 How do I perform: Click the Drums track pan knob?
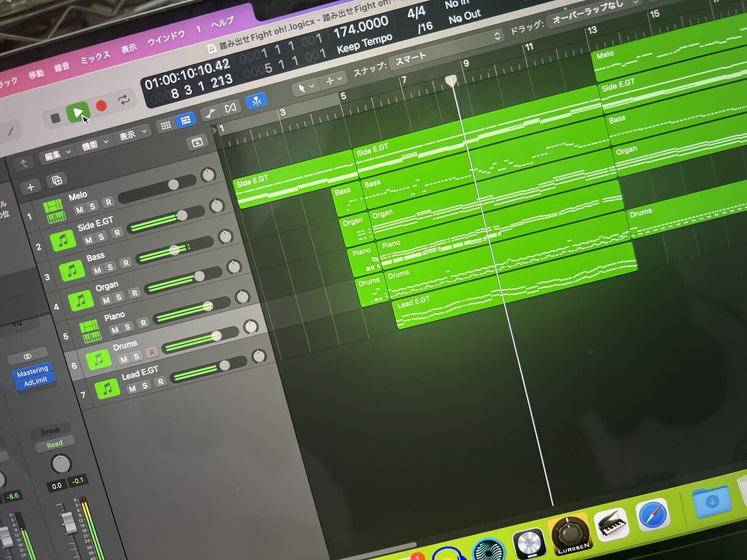(x=251, y=326)
